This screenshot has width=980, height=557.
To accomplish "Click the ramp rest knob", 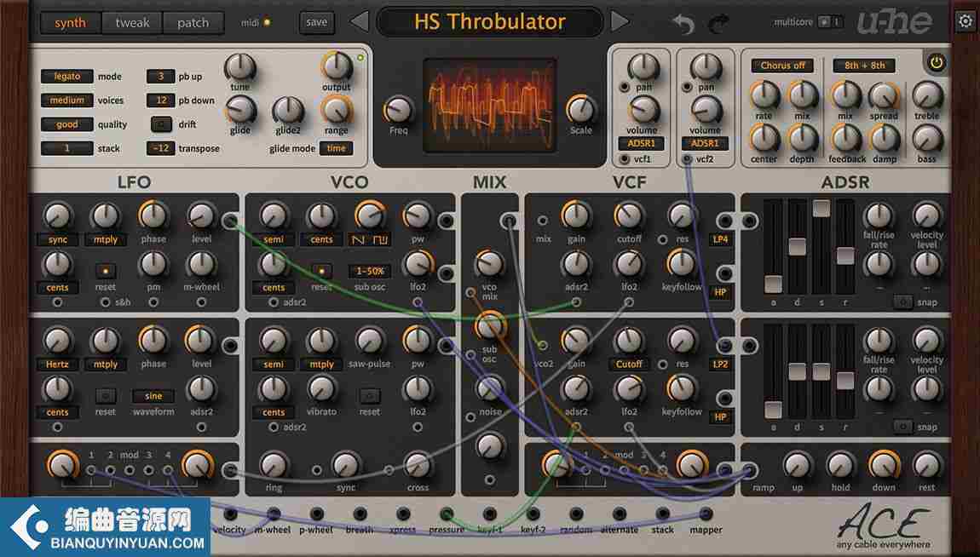I will [x=927, y=465].
